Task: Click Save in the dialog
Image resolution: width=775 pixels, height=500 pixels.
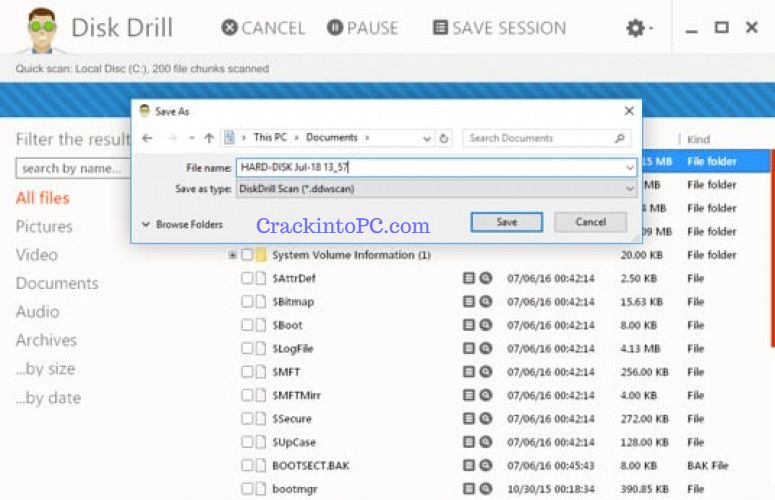Action: 507,222
